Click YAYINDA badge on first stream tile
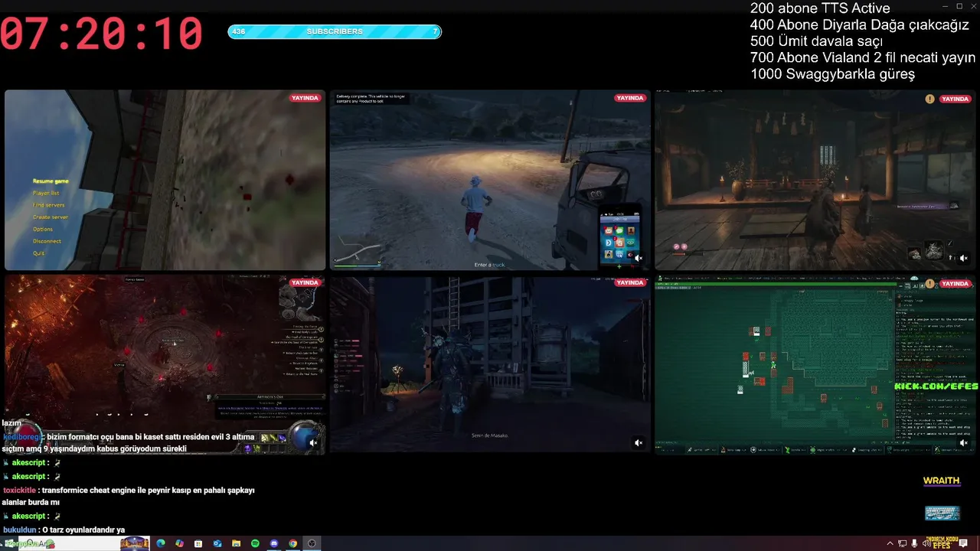 (305, 98)
